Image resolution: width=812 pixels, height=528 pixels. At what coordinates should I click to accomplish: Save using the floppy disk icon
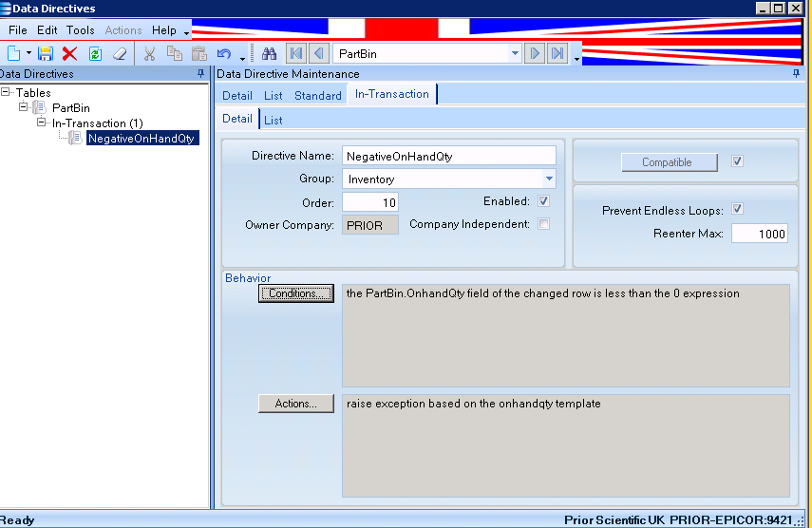(46, 54)
